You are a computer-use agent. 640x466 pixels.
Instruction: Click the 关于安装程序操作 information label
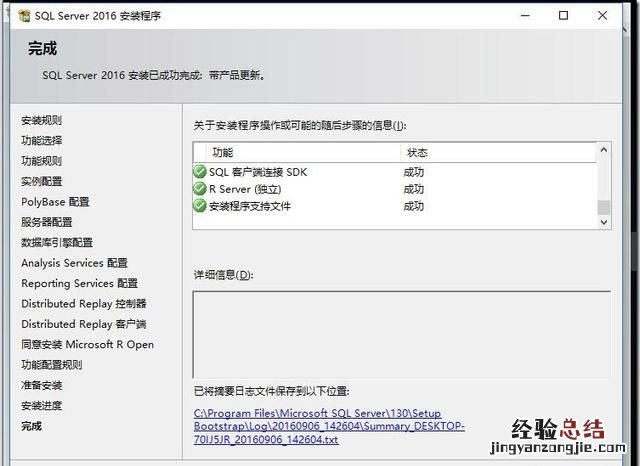[x=300, y=125]
